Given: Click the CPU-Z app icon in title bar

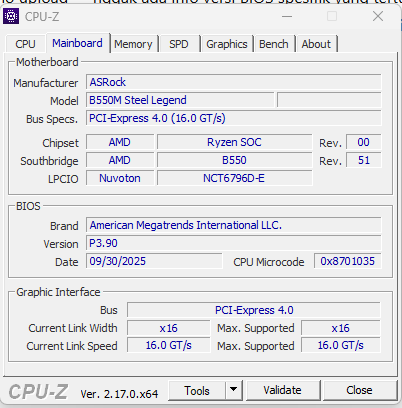Looking at the screenshot, I should coord(11,16).
